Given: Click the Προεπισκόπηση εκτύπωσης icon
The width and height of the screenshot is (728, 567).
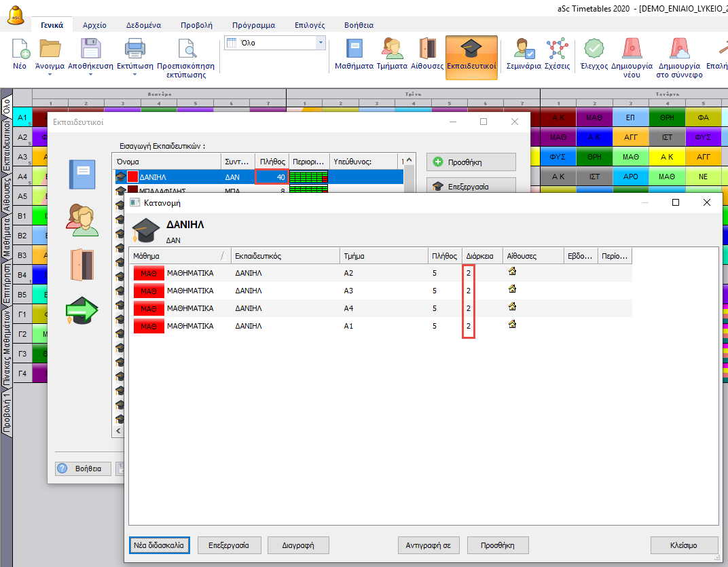Looking at the screenshot, I should click(x=185, y=54).
